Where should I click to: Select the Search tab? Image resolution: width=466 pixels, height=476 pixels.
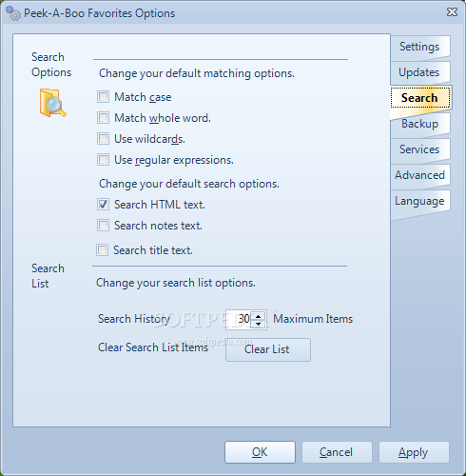click(x=419, y=98)
